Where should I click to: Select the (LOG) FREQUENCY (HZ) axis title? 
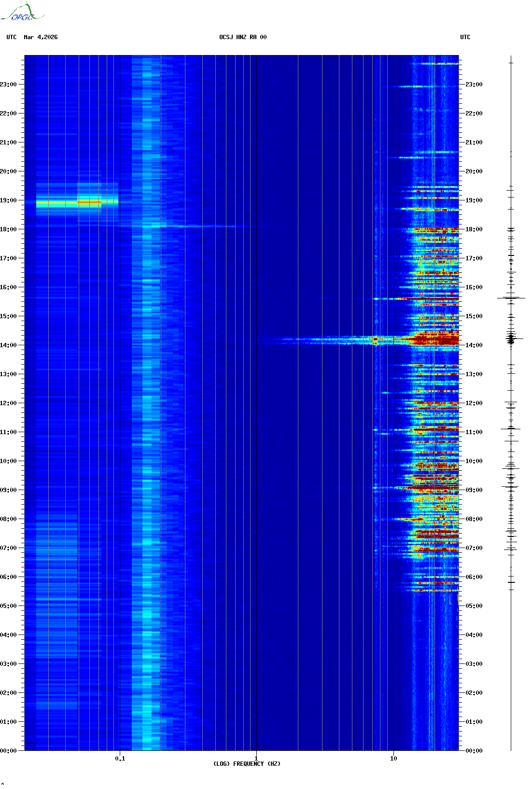[x=247, y=764]
